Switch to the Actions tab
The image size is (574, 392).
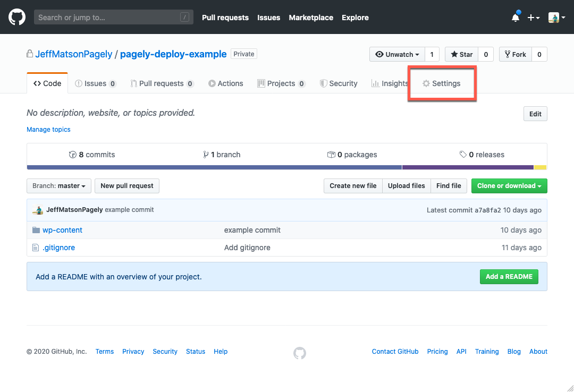click(225, 83)
